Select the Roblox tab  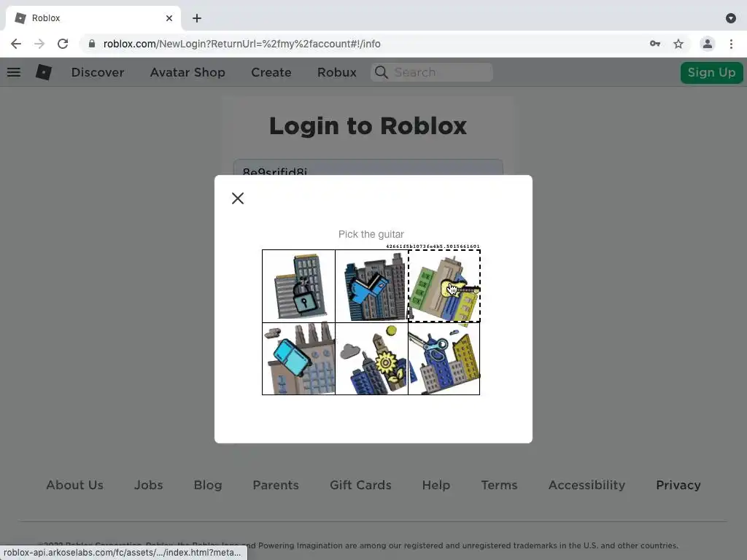[93, 18]
